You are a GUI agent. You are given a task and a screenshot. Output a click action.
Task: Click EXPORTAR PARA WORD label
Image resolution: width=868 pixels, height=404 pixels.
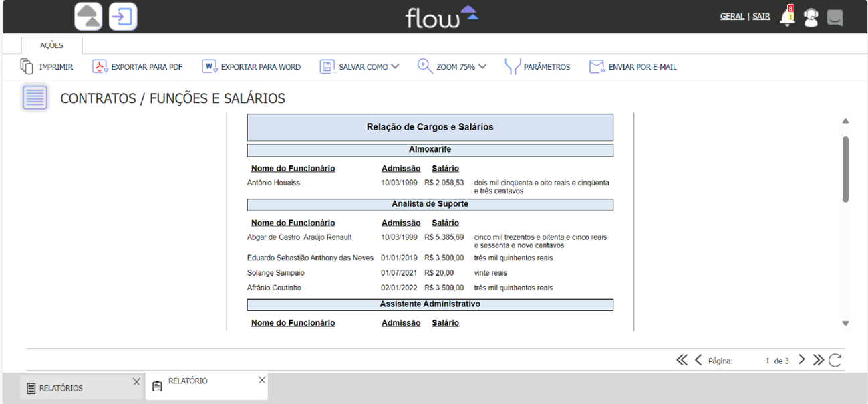tap(261, 67)
